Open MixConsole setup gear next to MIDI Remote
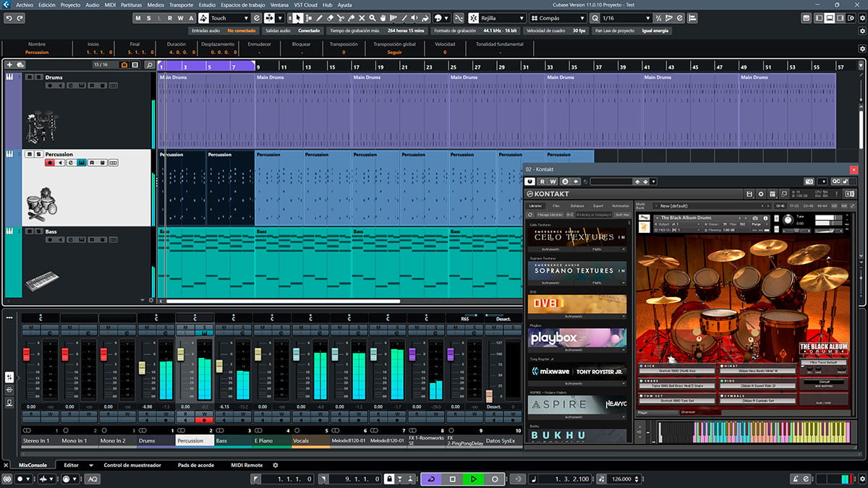Viewport: 868px width, 488px height. point(275,465)
